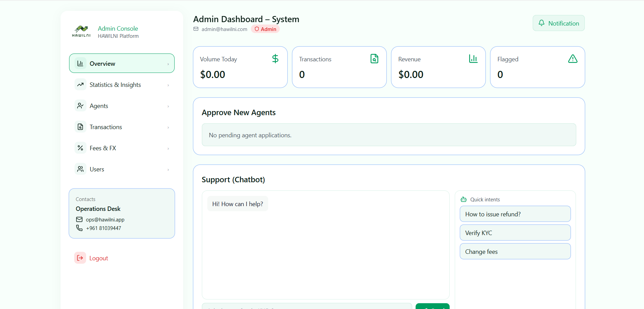Screen dimensions: 644x309
Task: Click the Transactions card document icon
Action: 374,59
